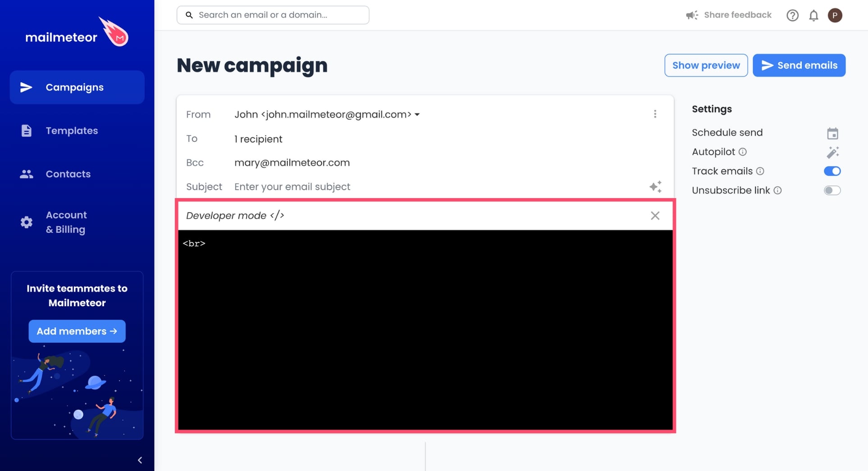
Task: Enable the Unsubscribe link toggle
Action: coord(832,190)
